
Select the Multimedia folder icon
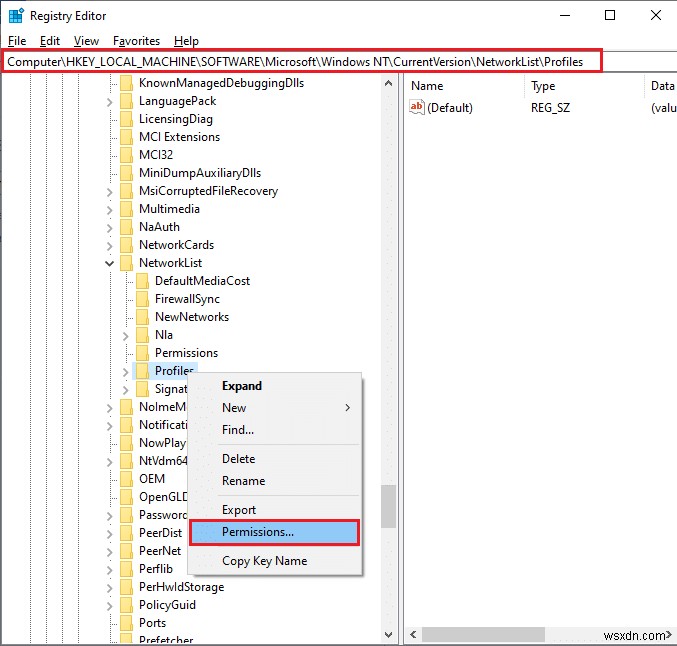point(127,209)
